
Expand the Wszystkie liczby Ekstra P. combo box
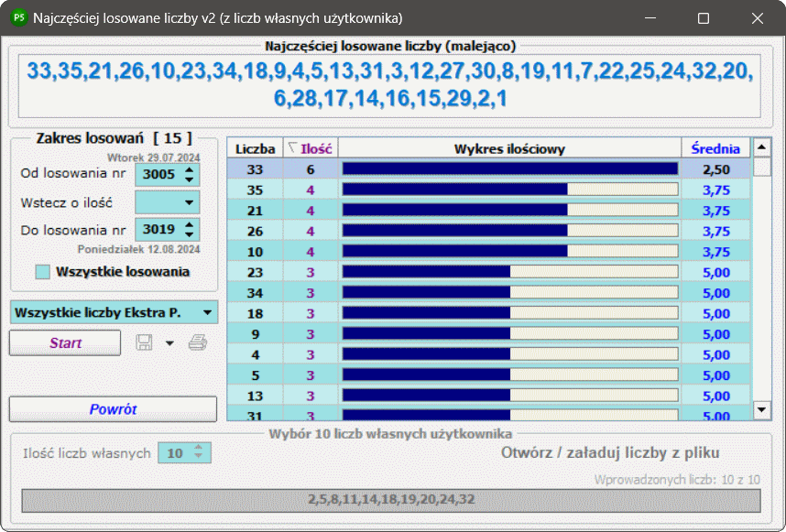point(208,312)
